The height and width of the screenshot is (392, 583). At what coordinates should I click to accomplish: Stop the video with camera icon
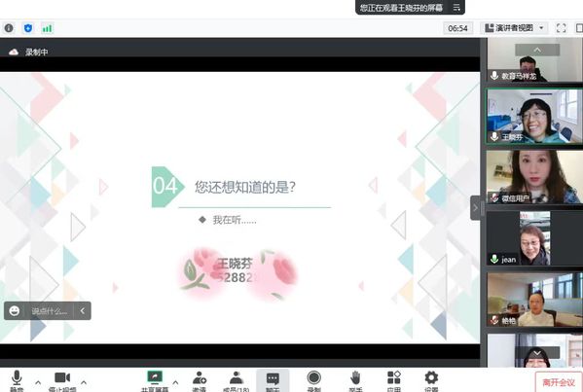(x=62, y=380)
